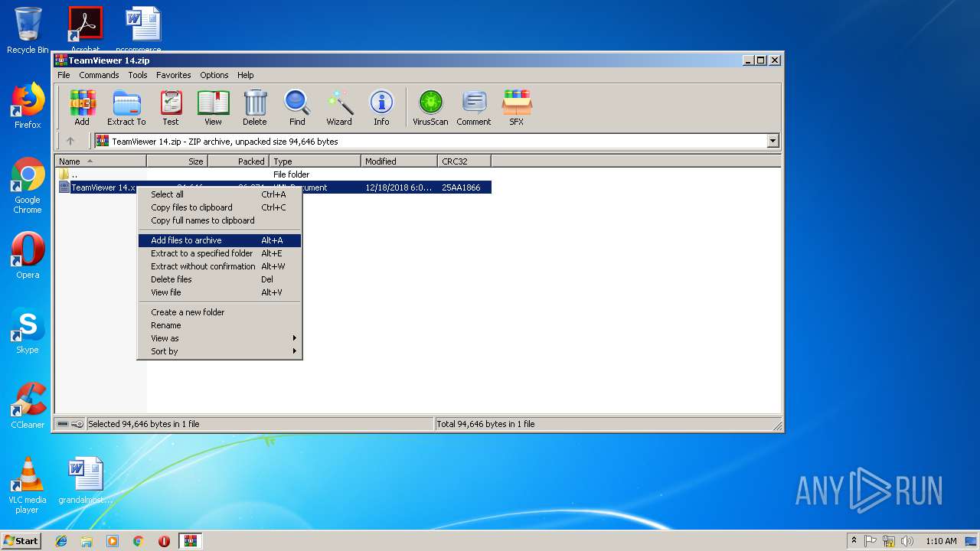Choose Delete files in context menu

pyautogui.click(x=220, y=279)
